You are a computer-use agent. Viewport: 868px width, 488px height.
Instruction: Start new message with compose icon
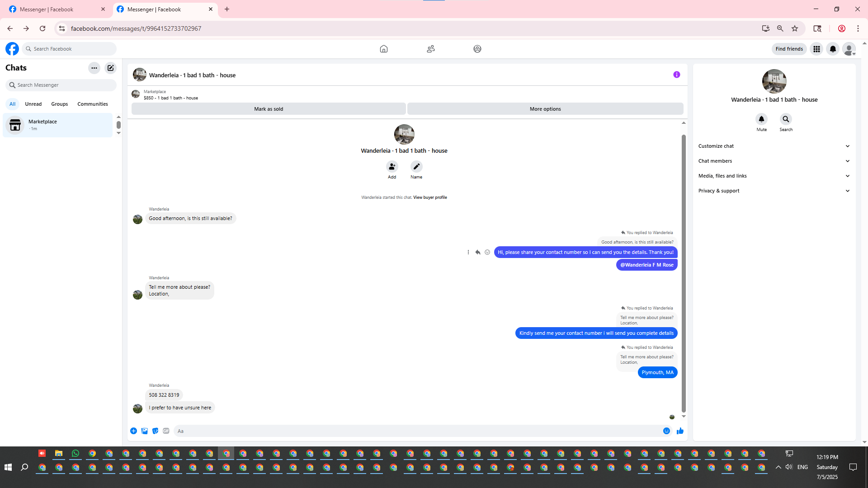click(x=110, y=68)
